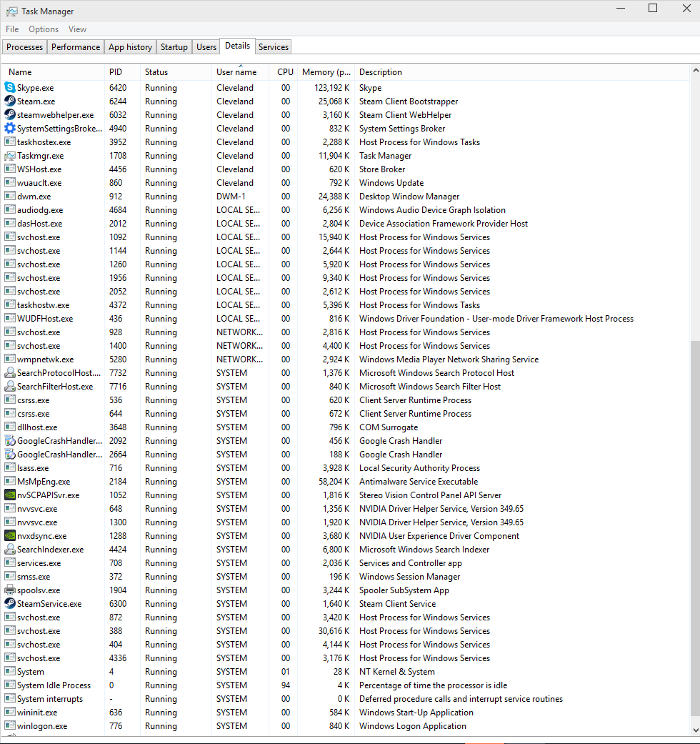The height and width of the screenshot is (744, 700).
Task: Switch to the Startup tab
Action: (x=174, y=47)
